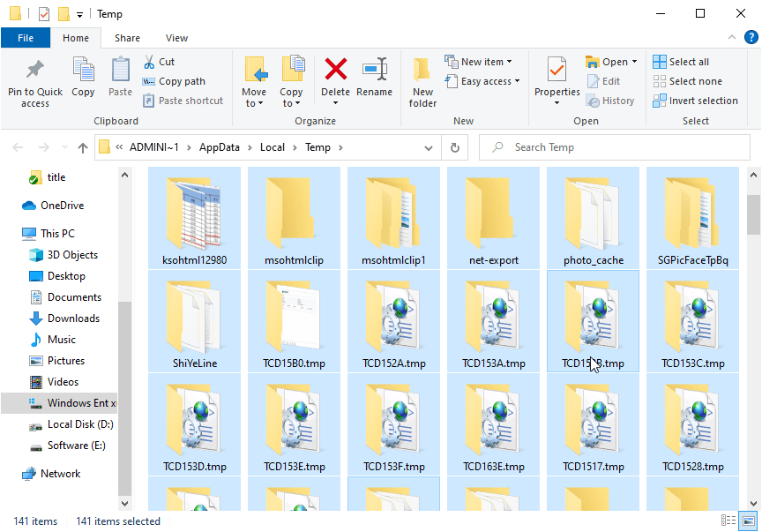The image size is (762, 532).
Task: Click Select all in the ribbon
Action: tap(681, 62)
